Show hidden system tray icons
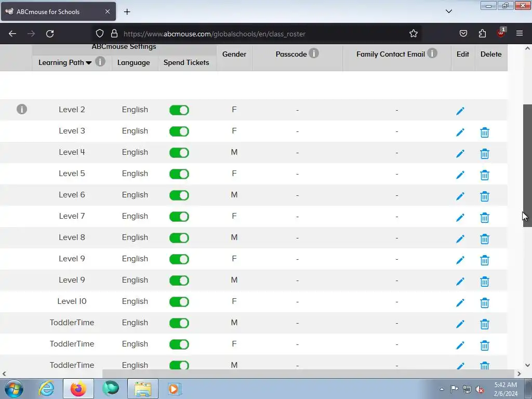The width and height of the screenshot is (532, 399). pyautogui.click(x=442, y=389)
